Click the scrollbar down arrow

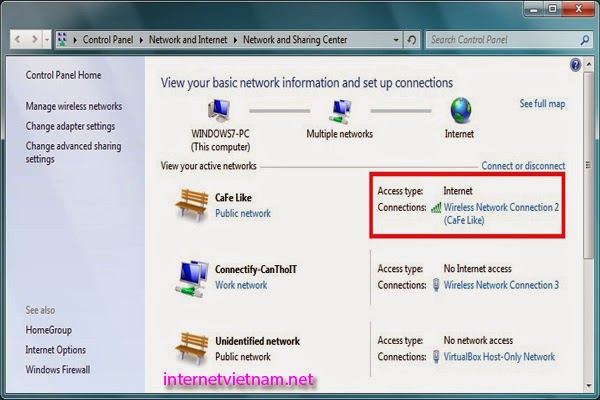[589, 386]
